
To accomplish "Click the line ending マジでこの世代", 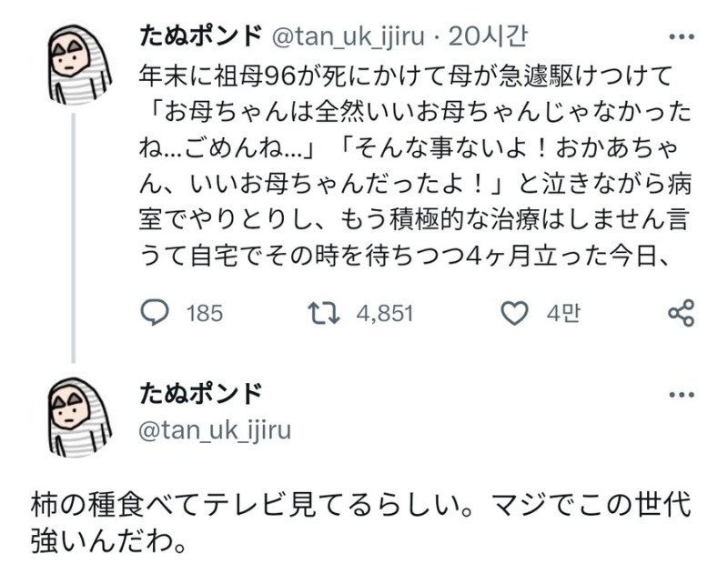I will point(361,505).
